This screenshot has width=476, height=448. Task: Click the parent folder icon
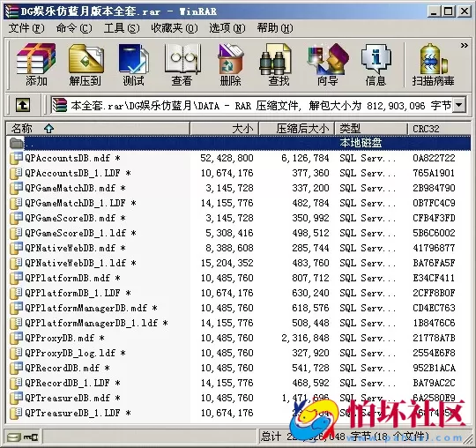pos(17,143)
